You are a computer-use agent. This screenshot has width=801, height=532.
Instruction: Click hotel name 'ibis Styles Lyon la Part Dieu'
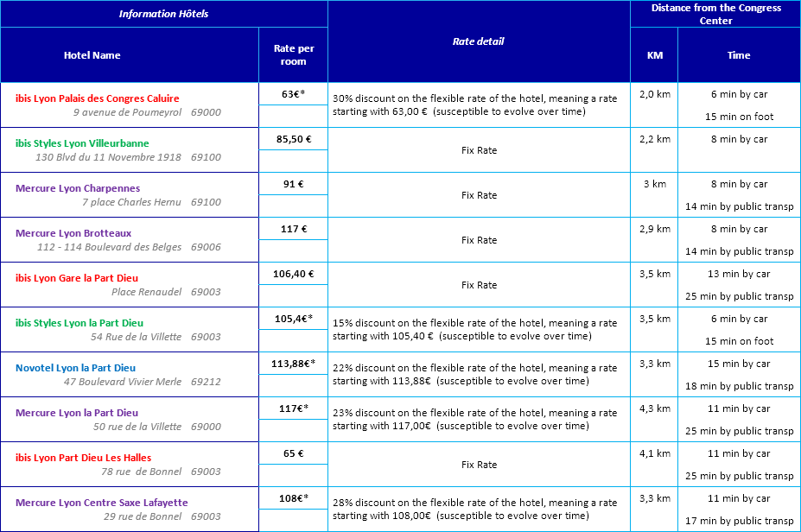[79, 323]
